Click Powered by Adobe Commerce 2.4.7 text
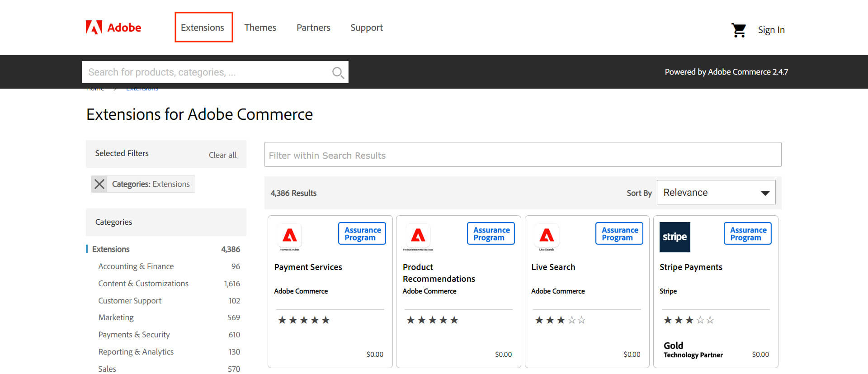The height and width of the screenshot is (374, 868). 726,72
